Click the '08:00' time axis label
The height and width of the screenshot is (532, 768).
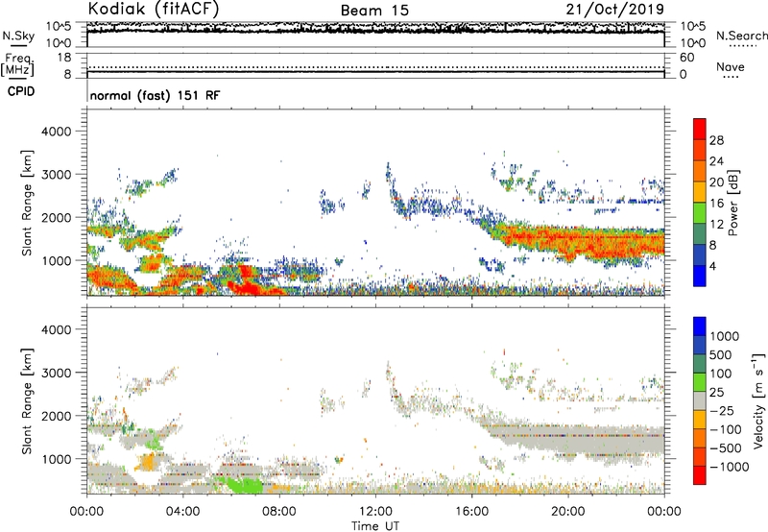click(x=279, y=512)
